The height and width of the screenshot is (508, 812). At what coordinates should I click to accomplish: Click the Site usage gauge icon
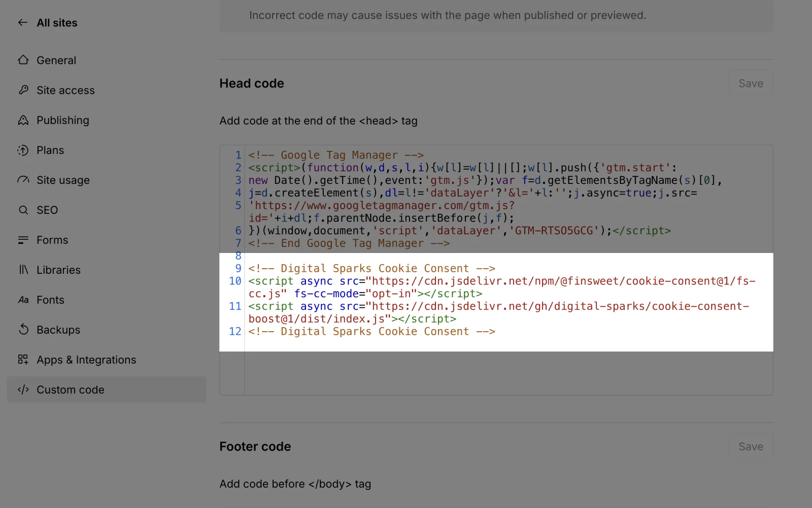(23, 180)
